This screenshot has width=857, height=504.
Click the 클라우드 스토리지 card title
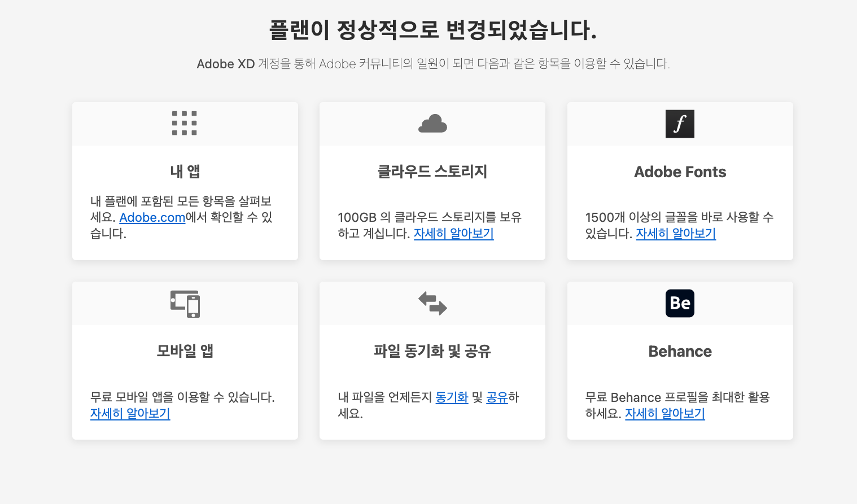(x=432, y=172)
